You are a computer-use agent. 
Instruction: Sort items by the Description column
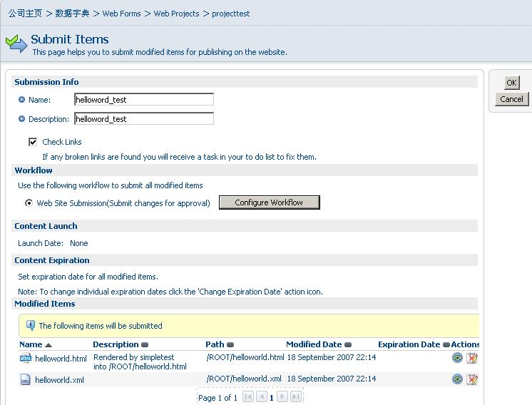(121, 344)
